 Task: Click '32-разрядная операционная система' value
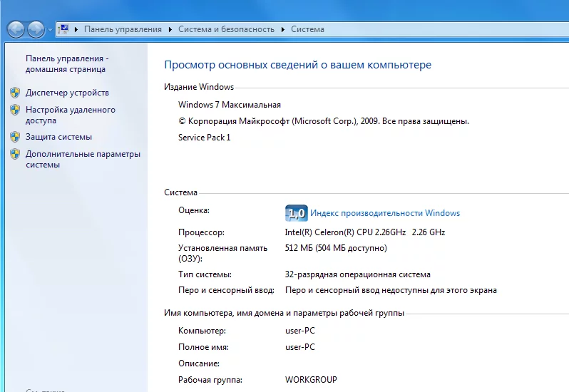pyautogui.click(x=358, y=274)
